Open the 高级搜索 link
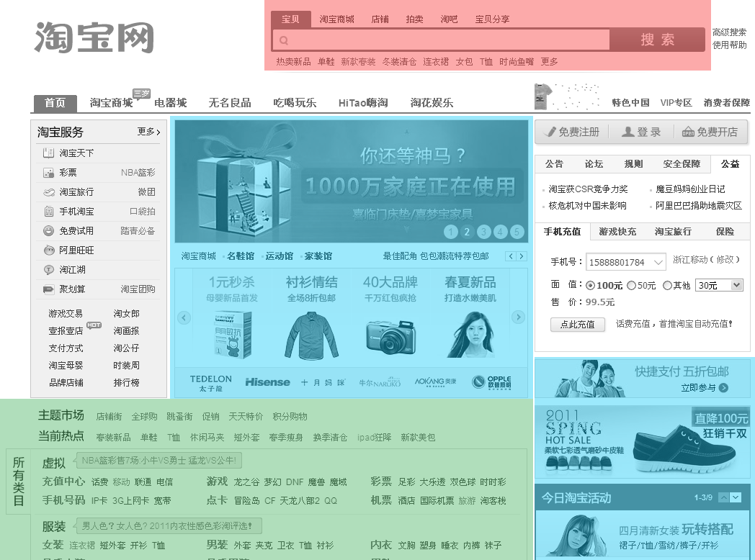The image size is (755, 560). (x=730, y=32)
